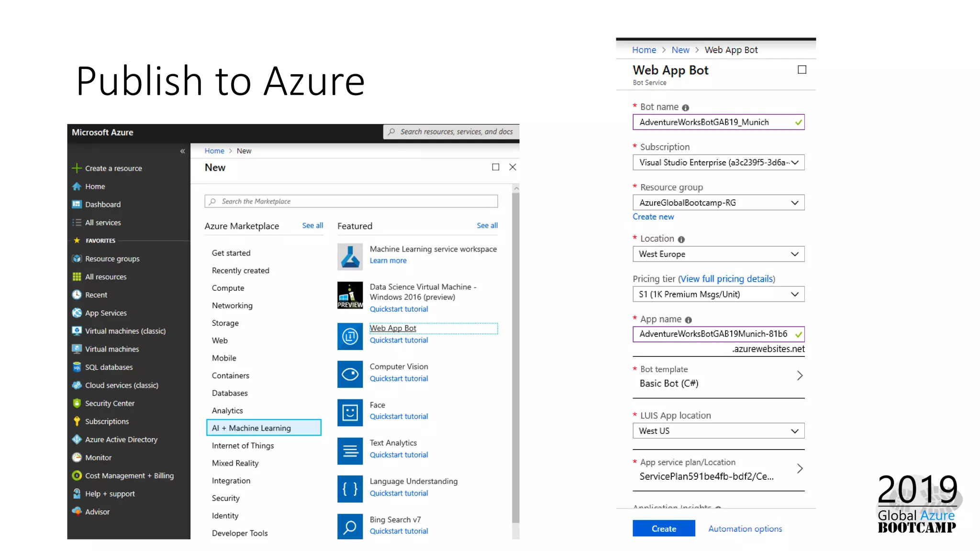This screenshot has width=980, height=551.
Task: Click Learn more under Machine Learning workspace
Action: tap(388, 261)
